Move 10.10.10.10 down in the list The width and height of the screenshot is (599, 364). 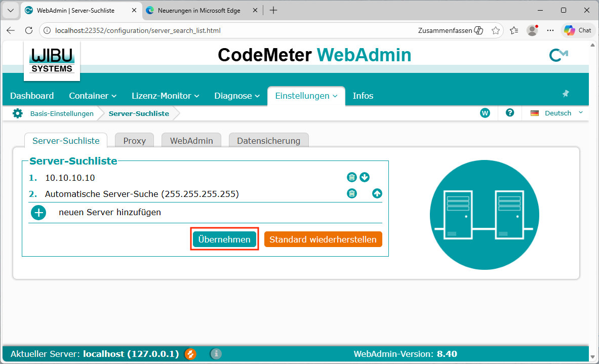coord(365,177)
